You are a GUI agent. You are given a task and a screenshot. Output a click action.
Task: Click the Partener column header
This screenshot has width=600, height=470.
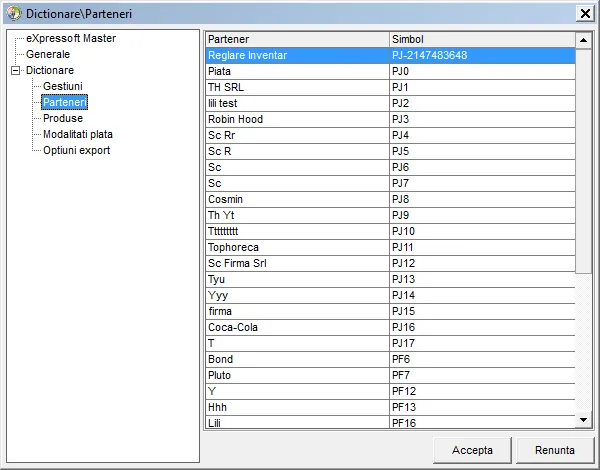(x=297, y=39)
